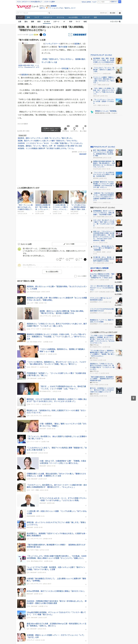138x644 pixels.
Task: Open the IT category tab
Action: [x=64, y=21]
